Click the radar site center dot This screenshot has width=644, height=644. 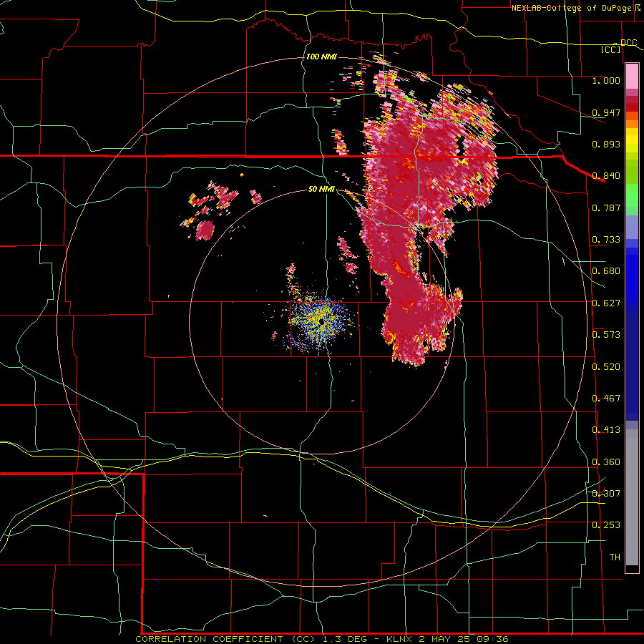[x=322, y=323]
